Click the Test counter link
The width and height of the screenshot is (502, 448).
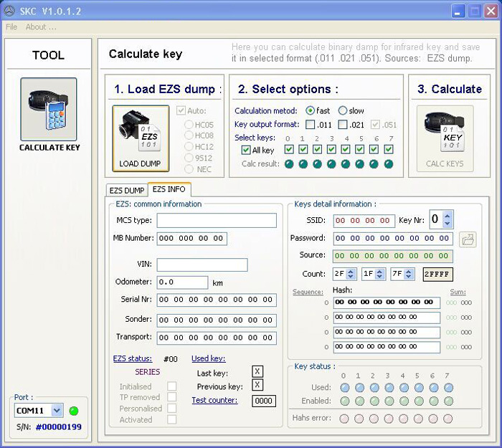click(214, 400)
